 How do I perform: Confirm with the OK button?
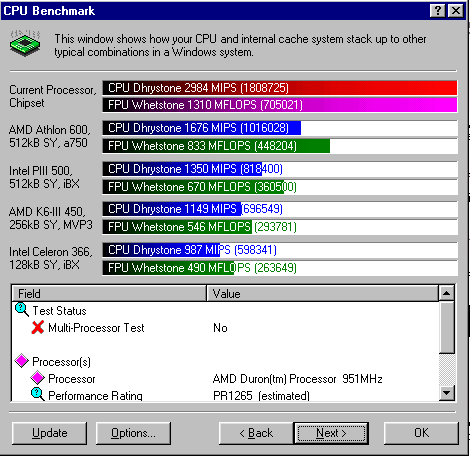click(421, 433)
